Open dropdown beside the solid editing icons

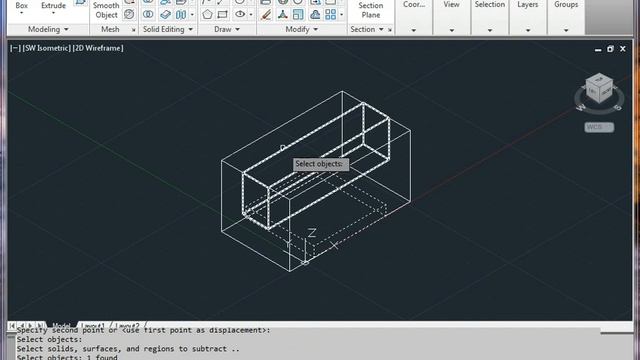point(192,15)
